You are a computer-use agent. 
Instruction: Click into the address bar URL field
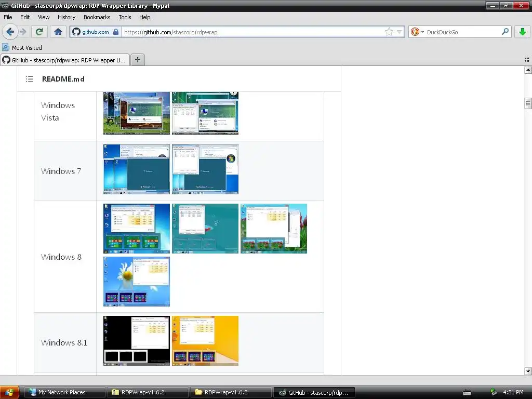coord(253,32)
